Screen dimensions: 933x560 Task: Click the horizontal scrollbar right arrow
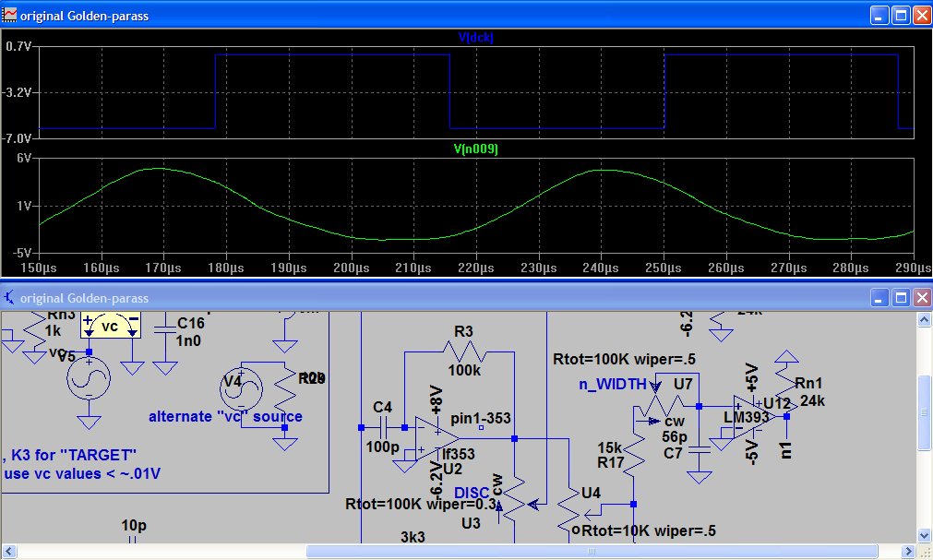pyautogui.click(x=908, y=551)
